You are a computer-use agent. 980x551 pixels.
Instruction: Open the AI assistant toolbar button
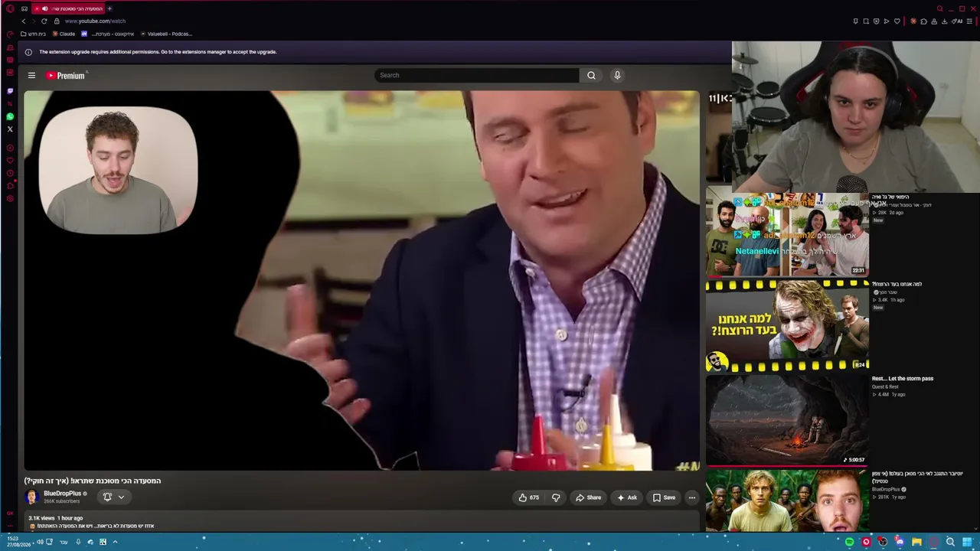pos(957,21)
